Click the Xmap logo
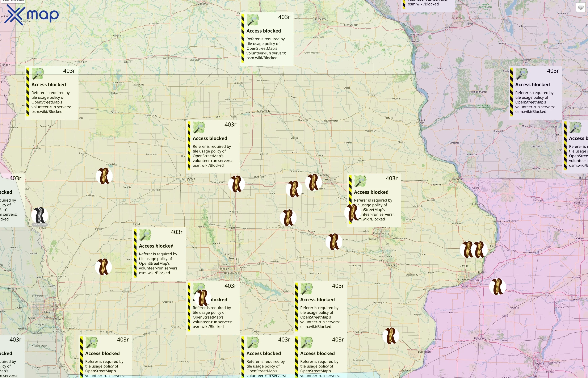The image size is (588, 378). [32, 15]
